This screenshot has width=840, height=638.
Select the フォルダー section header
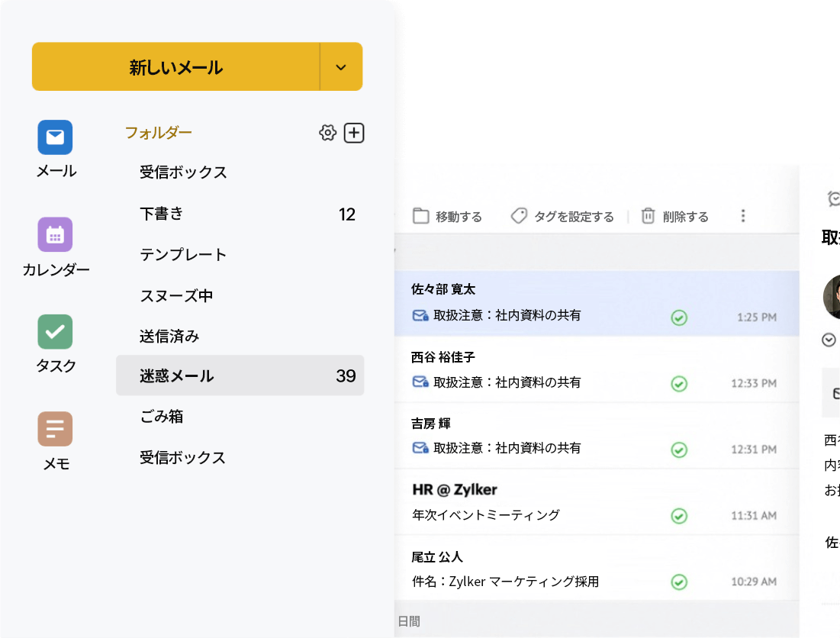[x=158, y=132]
